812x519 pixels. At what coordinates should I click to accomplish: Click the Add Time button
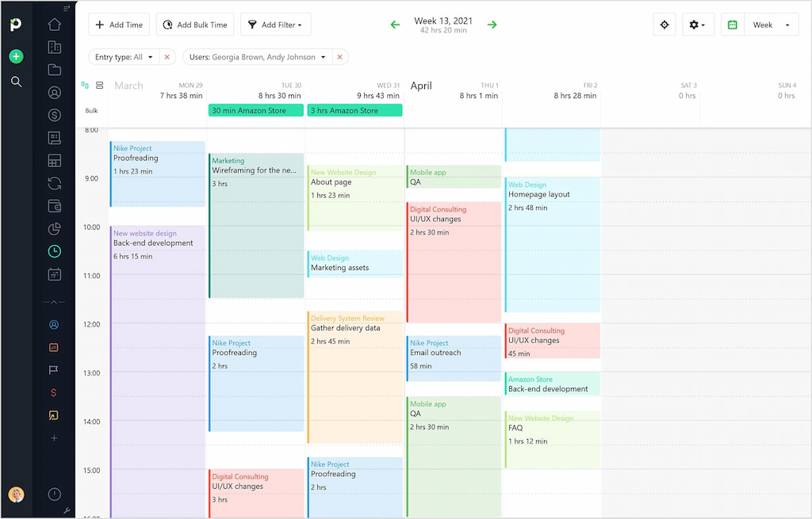pos(119,25)
